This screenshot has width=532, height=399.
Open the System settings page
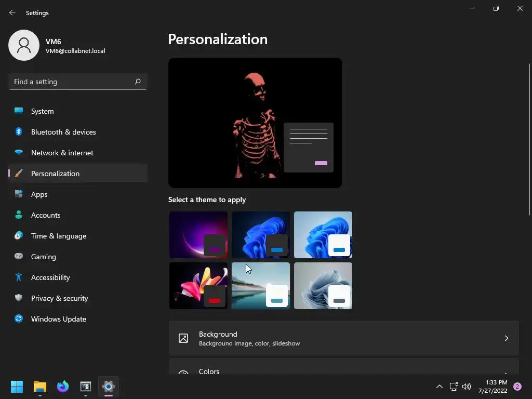pyautogui.click(x=78, y=111)
